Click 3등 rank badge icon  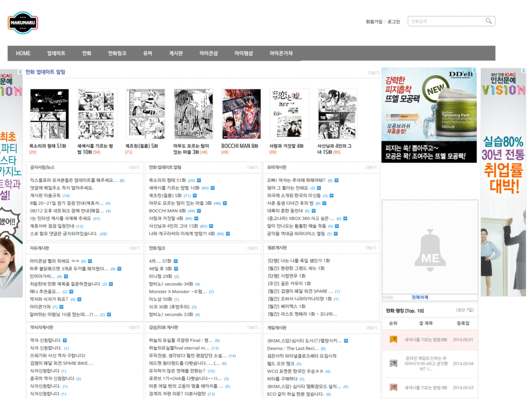[x=393, y=387]
